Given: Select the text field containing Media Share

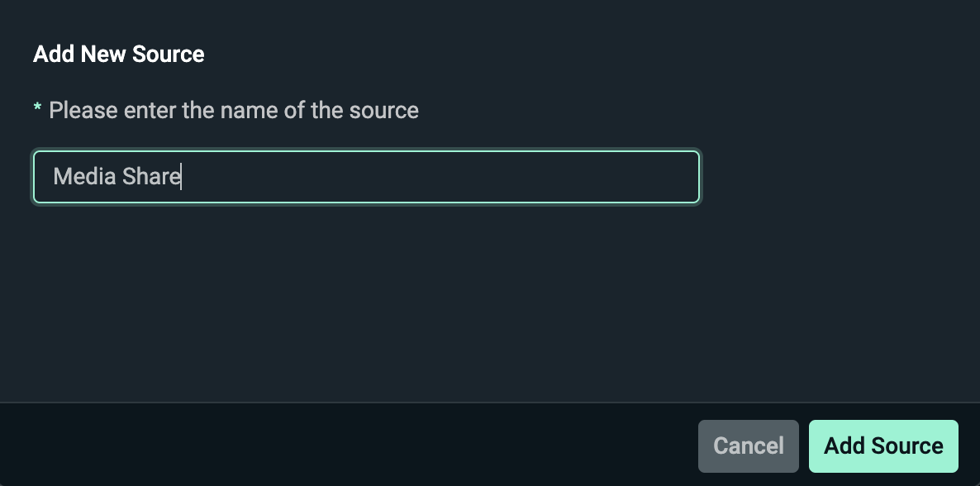Looking at the screenshot, I should click(366, 176).
